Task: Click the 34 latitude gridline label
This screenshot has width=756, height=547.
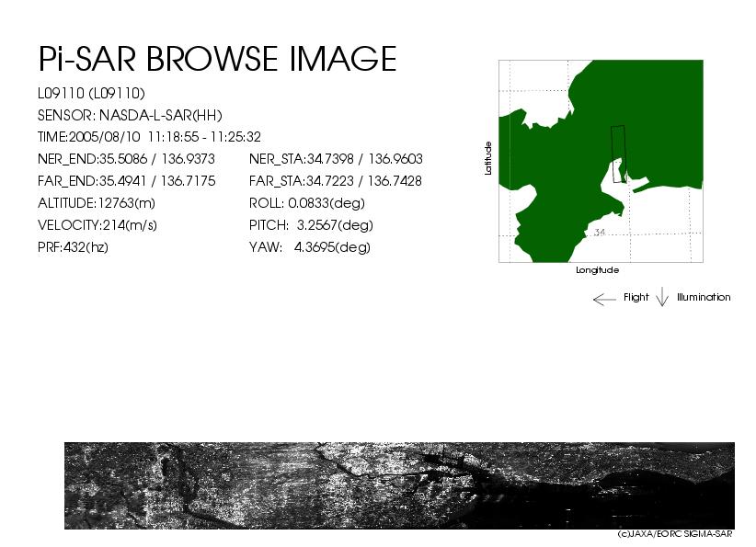Action: coord(600,233)
